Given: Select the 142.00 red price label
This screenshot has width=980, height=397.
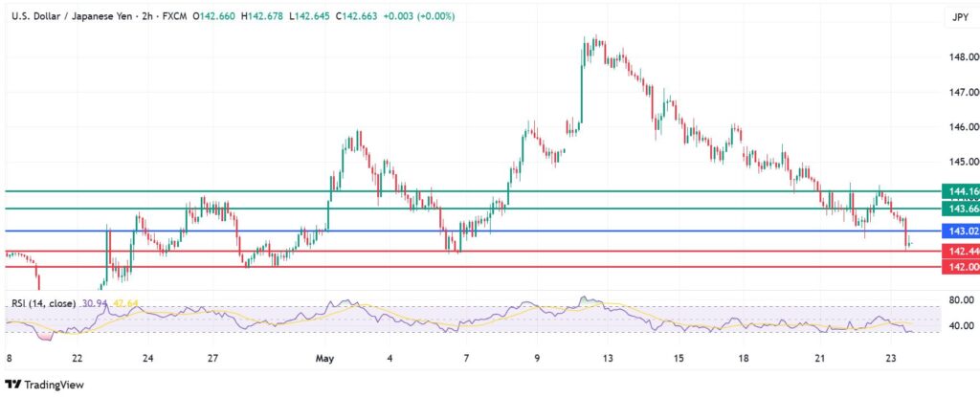Looking at the screenshot, I should coord(959,268).
